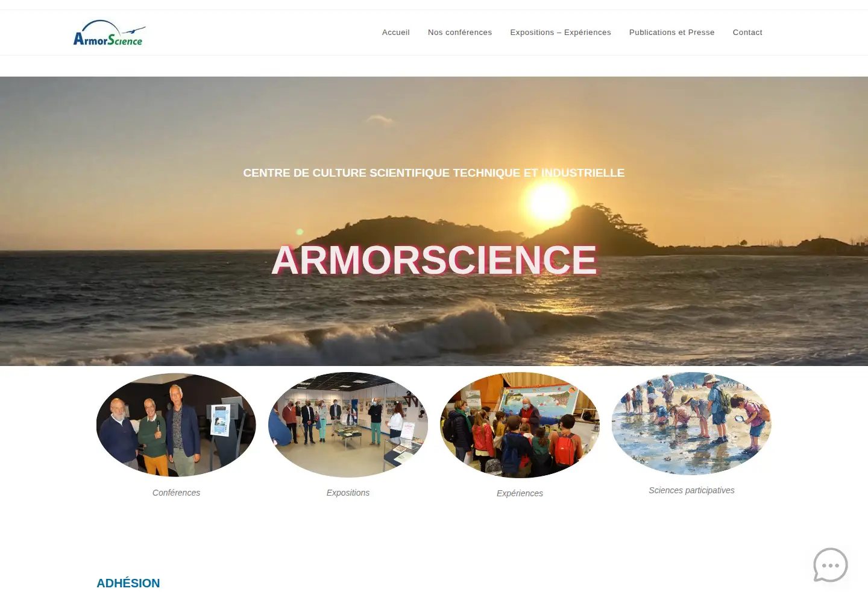Image resolution: width=868 pixels, height=603 pixels.
Task: Open Publications et Presse menu
Action: [672, 33]
